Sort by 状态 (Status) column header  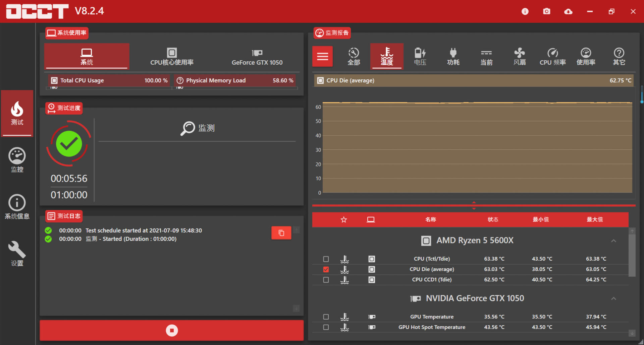point(493,220)
